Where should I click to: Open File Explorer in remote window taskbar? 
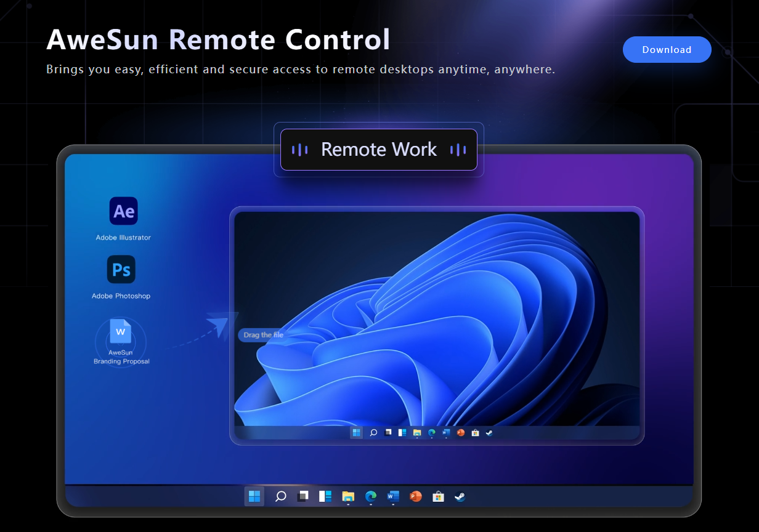coord(417,433)
